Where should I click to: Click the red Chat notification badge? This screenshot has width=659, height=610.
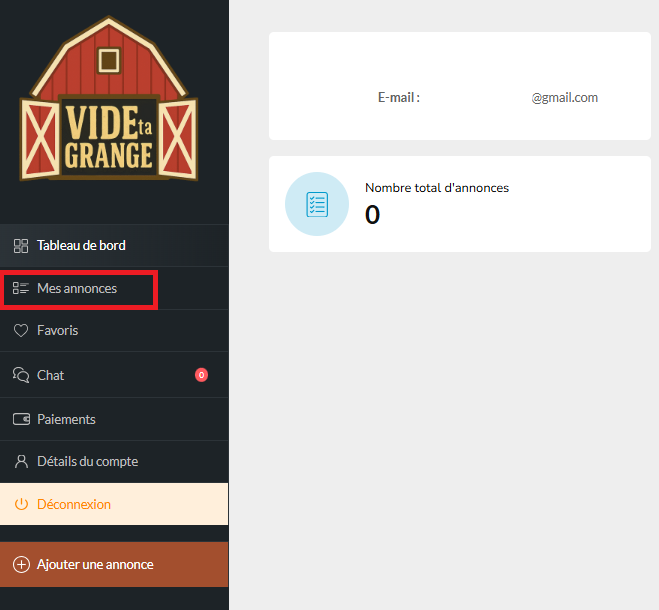pos(201,375)
